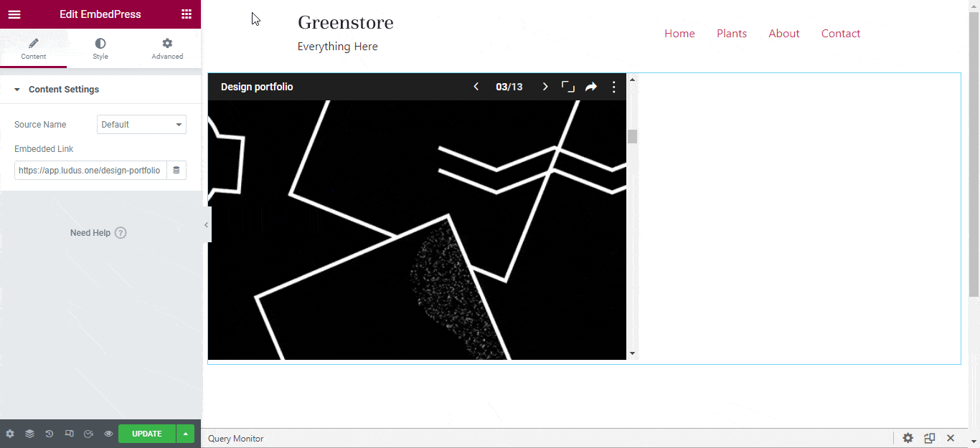
Task: Click the 03/13 slide counter
Action: (x=509, y=87)
